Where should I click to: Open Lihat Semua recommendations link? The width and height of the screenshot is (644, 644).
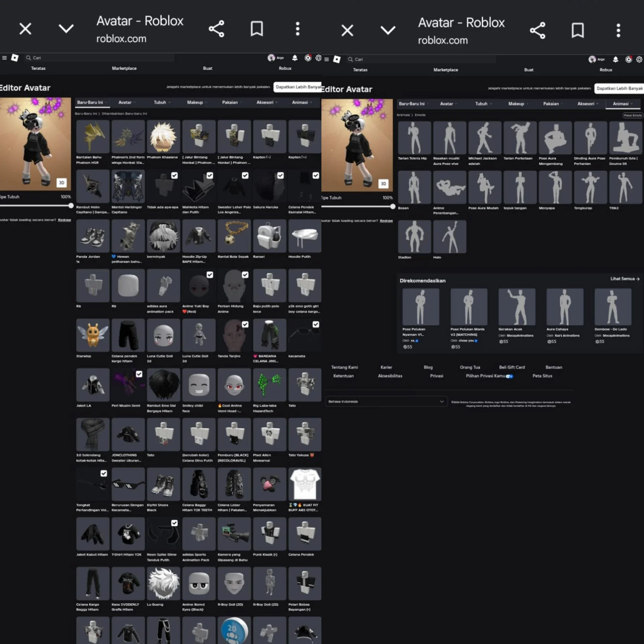[625, 279]
